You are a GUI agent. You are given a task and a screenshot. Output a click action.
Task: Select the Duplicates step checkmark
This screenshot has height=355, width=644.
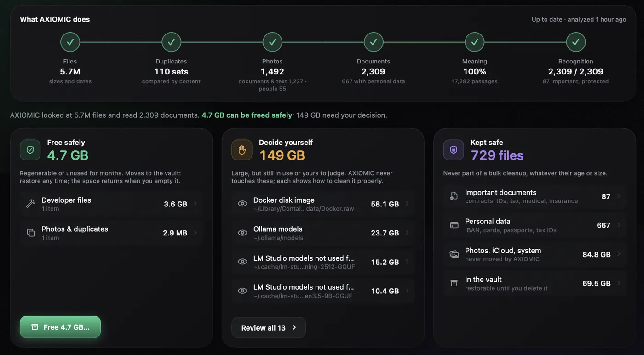[x=171, y=42]
